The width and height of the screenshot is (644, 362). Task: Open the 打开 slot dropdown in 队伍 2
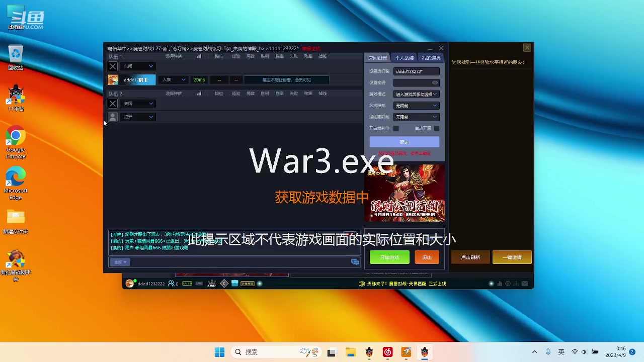pyautogui.click(x=138, y=117)
